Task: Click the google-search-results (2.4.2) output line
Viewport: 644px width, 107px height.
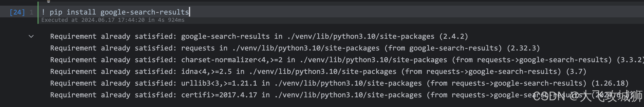Action: 259,36
